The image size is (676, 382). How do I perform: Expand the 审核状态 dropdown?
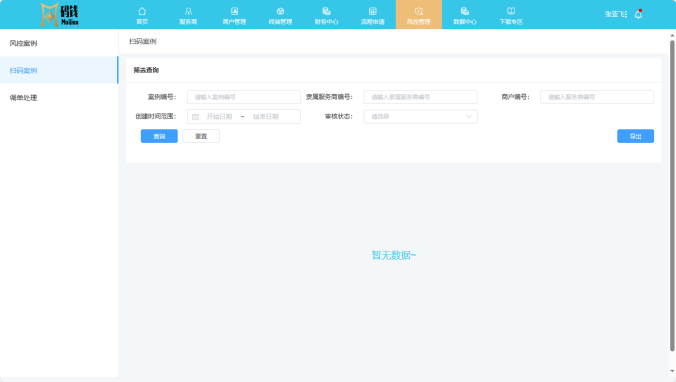tap(420, 117)
